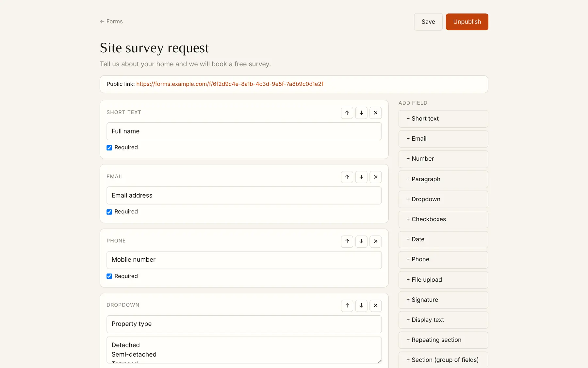Add a Number field
The image size is (588, 368).
tap(443, 159)
